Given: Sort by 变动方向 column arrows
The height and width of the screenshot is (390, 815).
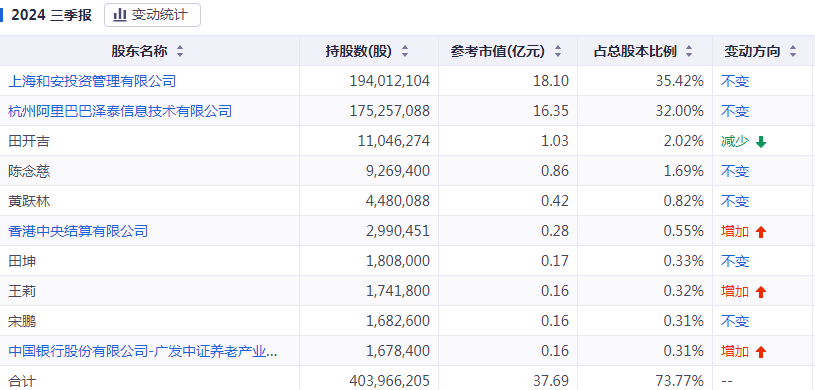Looking at the screenshot, I should tap(793, 51).
